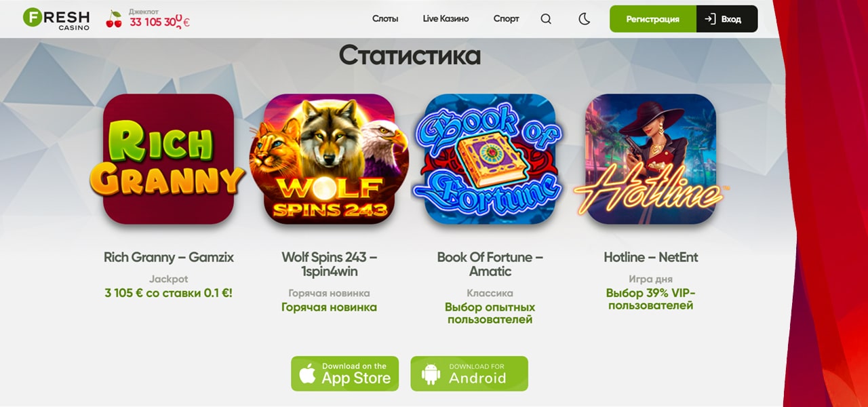Screen dimensions: 868x407
Task: Open the Слоты menu item
Action: point(385,19)
